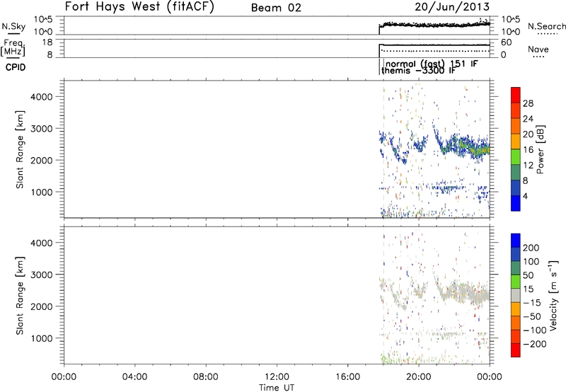Viewport: 566px width, 392px height.
Task: Click the '200' label on Velocity colorbar
Action: pos(531,248)
